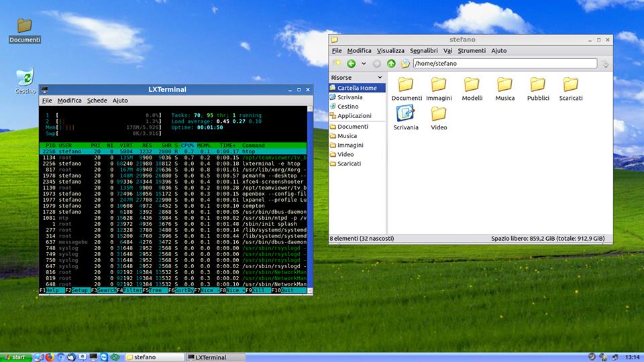This screenshot has width=644, height=362.
Task: Click the home folder icon in toolbar
Action: 405,64
